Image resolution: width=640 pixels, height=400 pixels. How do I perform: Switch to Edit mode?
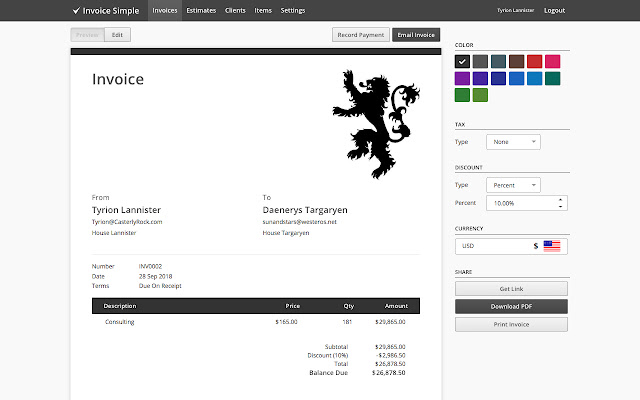(x=118, y=35)
